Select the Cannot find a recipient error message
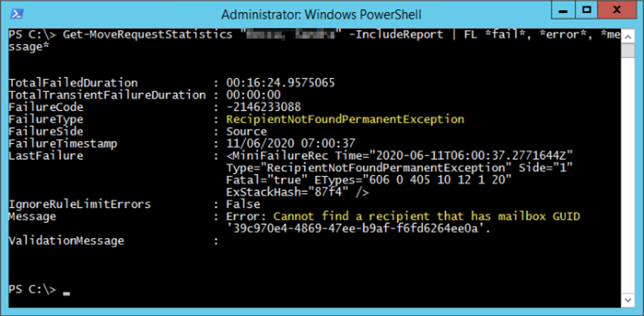The width and height of the screenshot is (644, 316). pyautogui.click(x=425, y=216)
